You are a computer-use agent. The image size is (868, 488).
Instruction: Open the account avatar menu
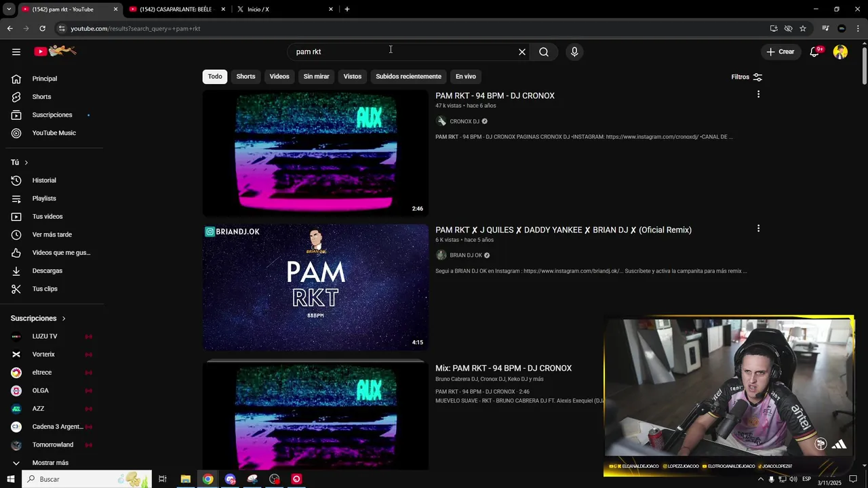(x=840, y=52)
